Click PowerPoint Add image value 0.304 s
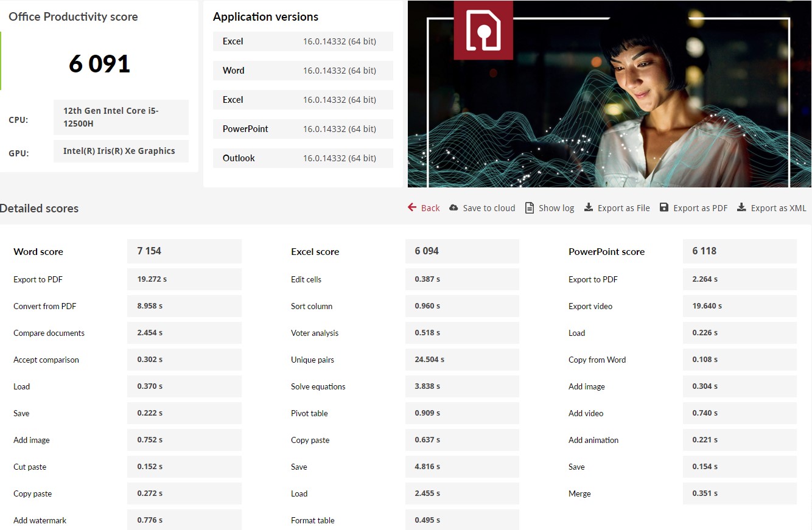 point(740,386)
